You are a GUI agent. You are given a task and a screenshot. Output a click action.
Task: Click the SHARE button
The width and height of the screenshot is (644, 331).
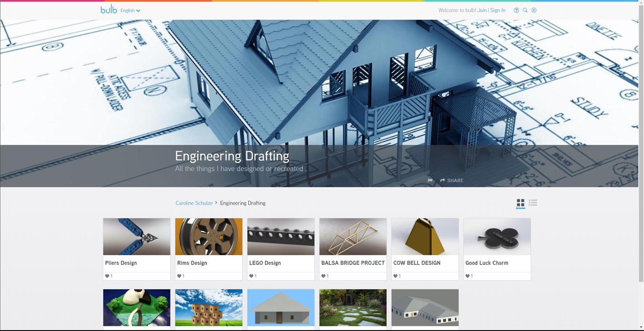pyautogui.click(x=452, y=181)
